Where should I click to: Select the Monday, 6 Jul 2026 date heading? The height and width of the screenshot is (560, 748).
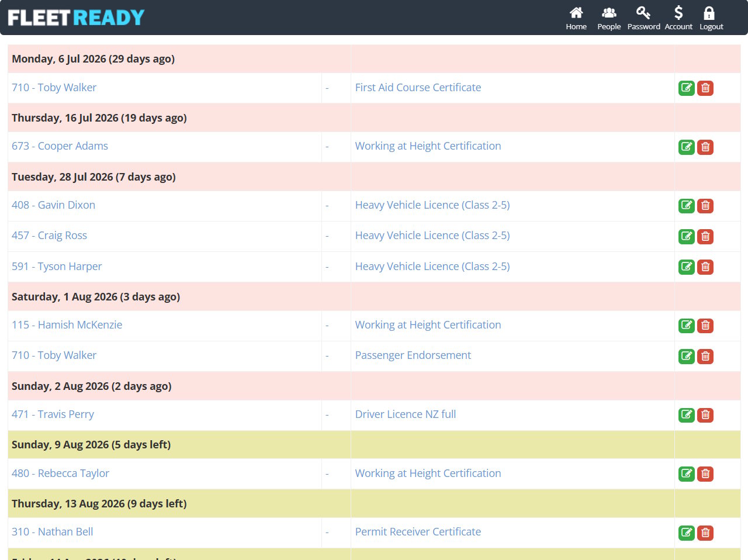click(x=93, y=59)
